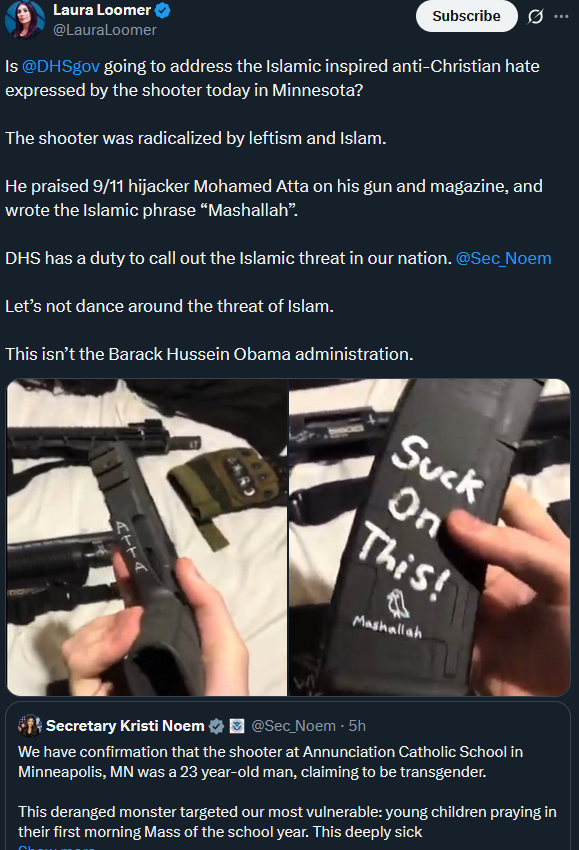Follow the @DHSgov mention link
The image size is (579, 850).
tap(61, 66)
